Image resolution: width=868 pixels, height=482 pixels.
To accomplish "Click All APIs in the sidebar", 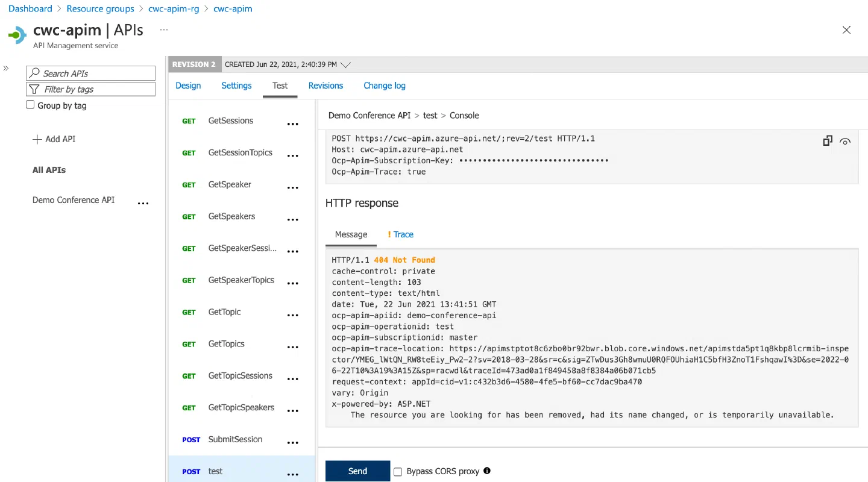I will [49, 170].
